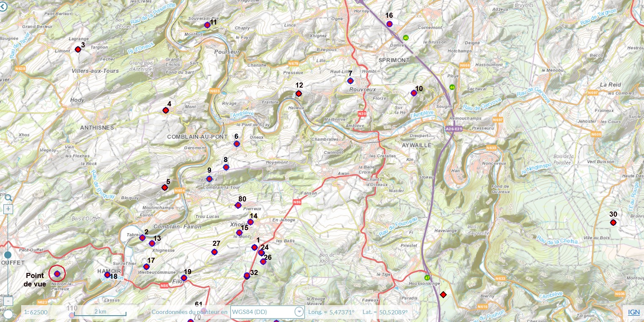The width and height of the screenshot is (644, 322).
Task: Click the zoom slider handle
Action: [x=8, y=255]
